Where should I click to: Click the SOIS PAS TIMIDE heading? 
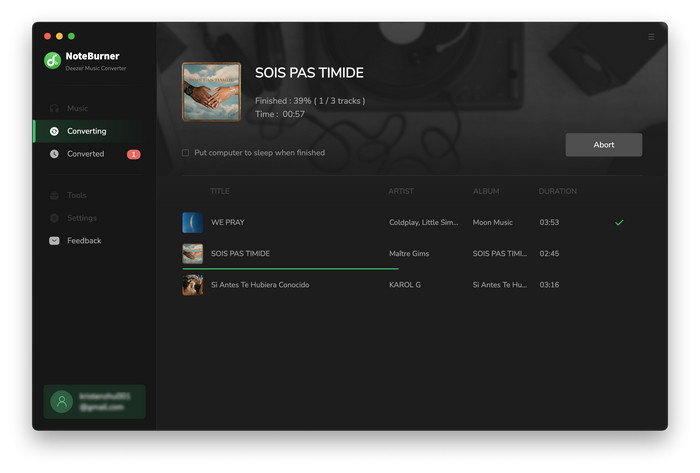309,73
